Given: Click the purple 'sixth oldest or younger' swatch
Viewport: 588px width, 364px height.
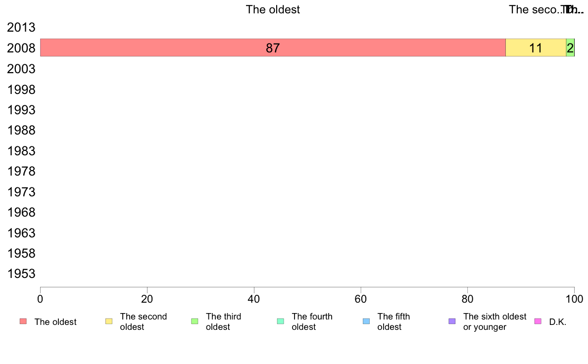Looking at the screenshot, I should (x=452, y=321).
